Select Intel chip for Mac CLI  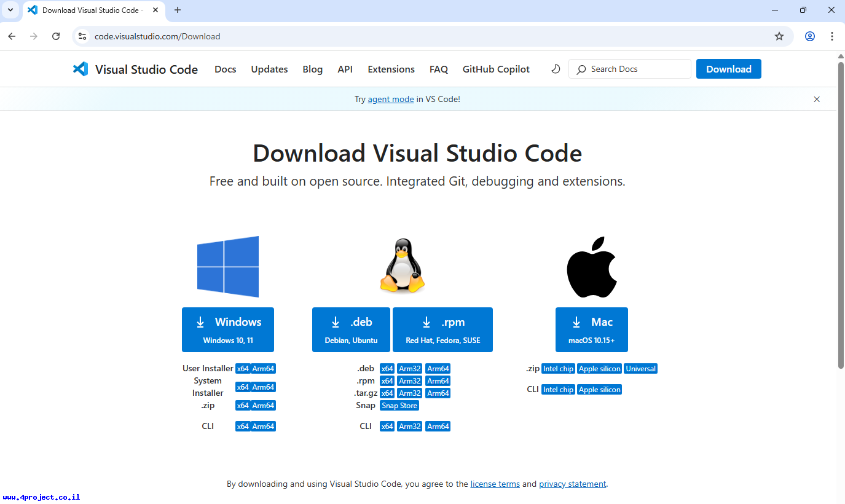click(559, 390)
